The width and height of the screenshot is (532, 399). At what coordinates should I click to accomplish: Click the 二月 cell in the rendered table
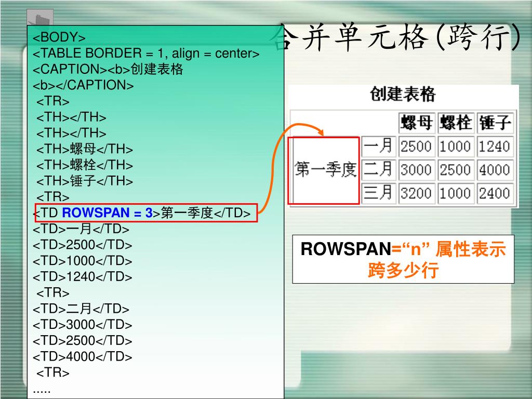click(x=379, y=170)
